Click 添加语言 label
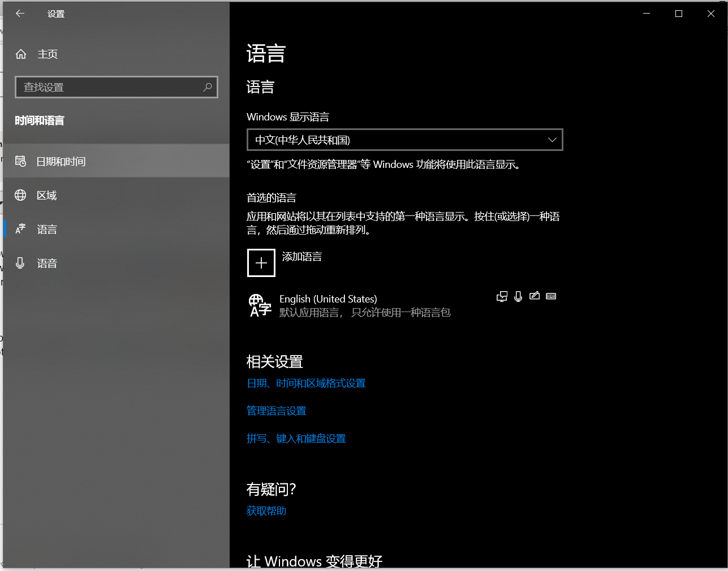 (x=302, y=257)
